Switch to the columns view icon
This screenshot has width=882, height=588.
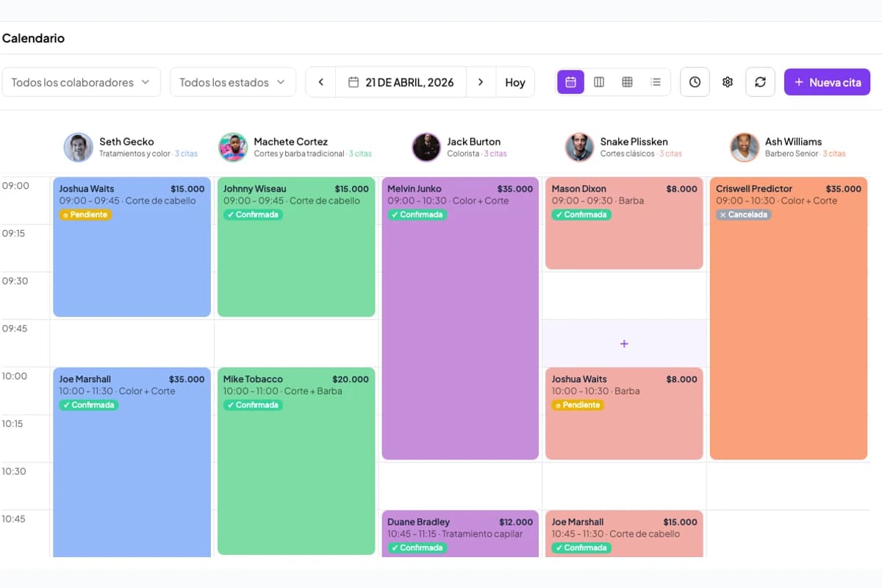[x=599, y=82]
